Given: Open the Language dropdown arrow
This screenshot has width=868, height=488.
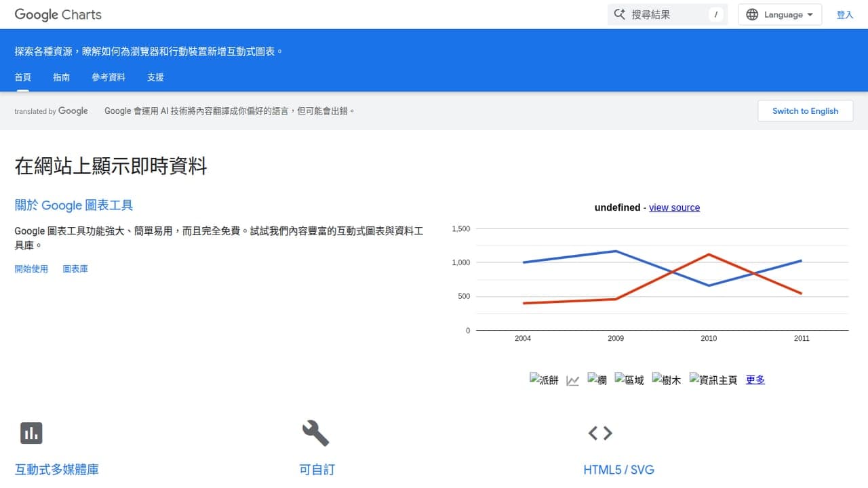Looking at the screenshot, I should (810, 14).
